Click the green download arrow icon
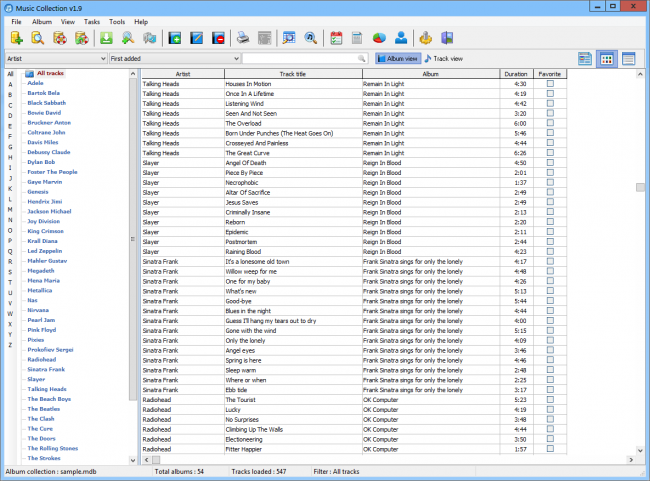The height and width of the screenshot is (481, 650). click(107, 38)
